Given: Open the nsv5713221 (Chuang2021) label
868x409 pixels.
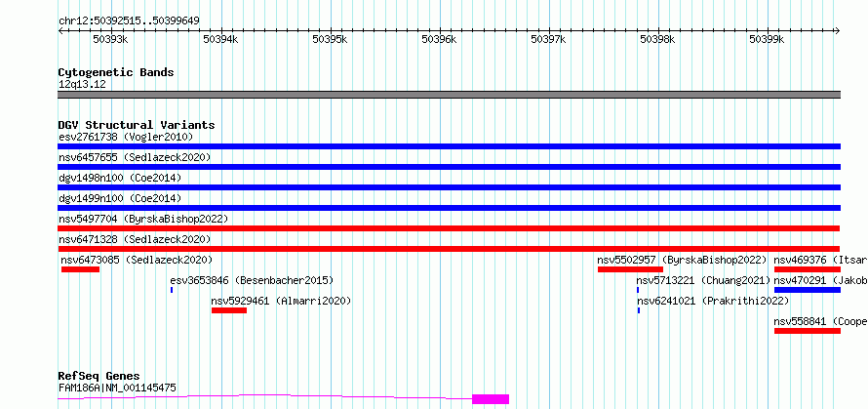Looking at the screenshot, I should coord(703,280).
